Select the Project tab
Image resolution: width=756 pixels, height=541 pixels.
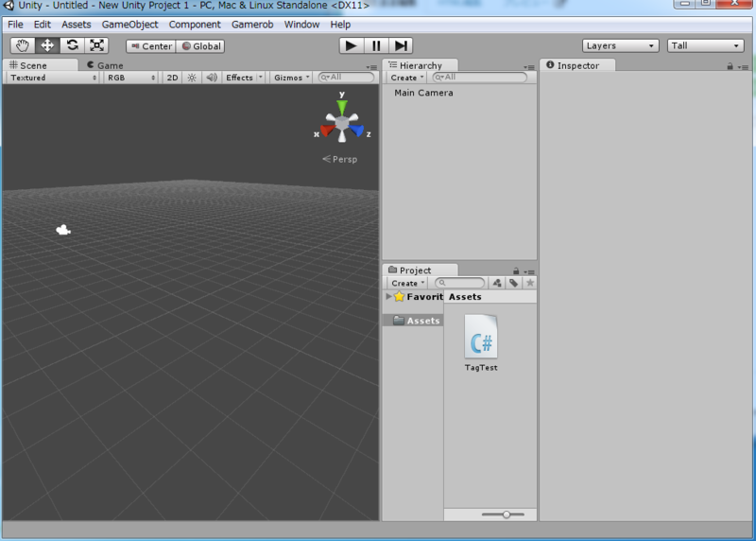click(420, 270)
